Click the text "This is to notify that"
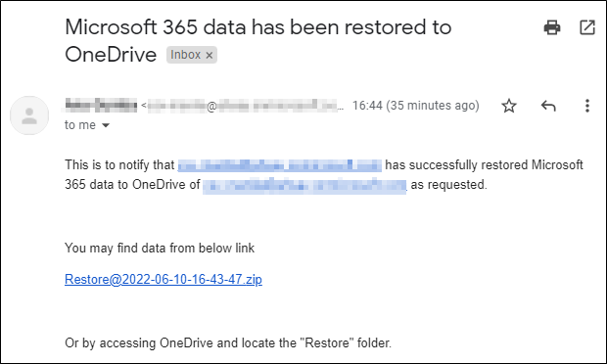The height and width of the screenshot is (364, 607). pyautogui.click(x=119, y=165)
